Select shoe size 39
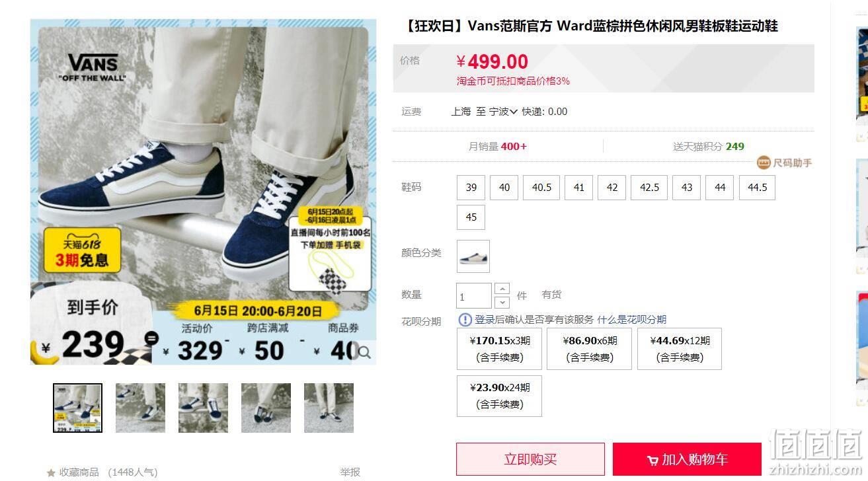This screenshot has height=481, width=868. click(x=471, y=187)
